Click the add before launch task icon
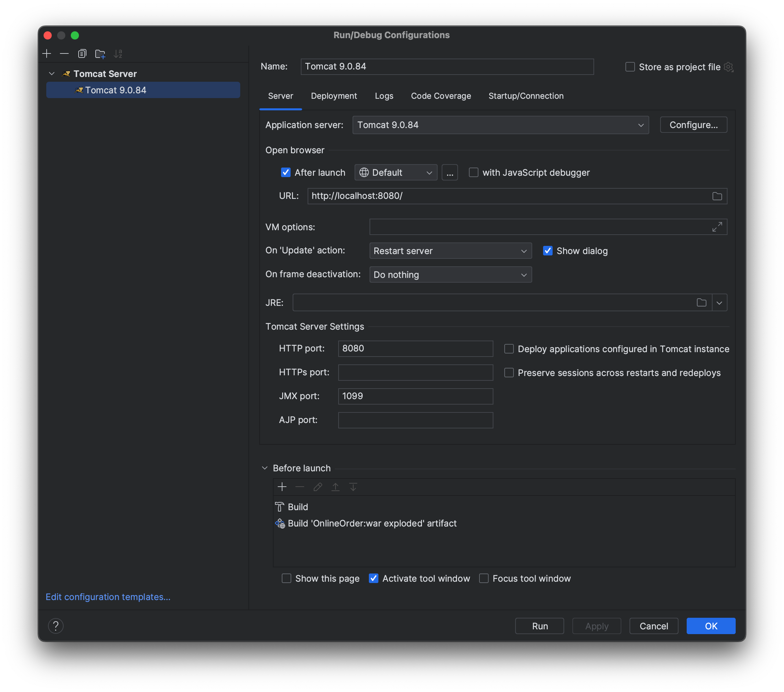The image size is (784, 692). click(281, 487)
